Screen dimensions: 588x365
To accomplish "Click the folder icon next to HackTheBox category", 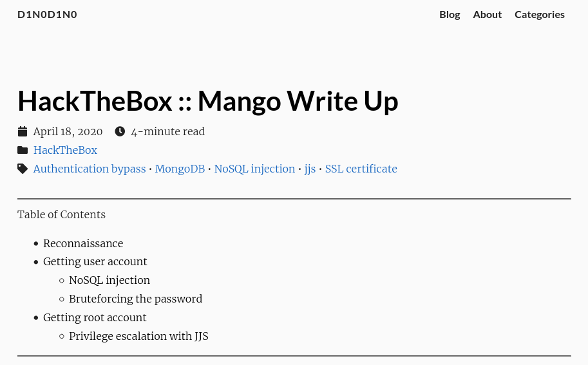I will (23, 150).
